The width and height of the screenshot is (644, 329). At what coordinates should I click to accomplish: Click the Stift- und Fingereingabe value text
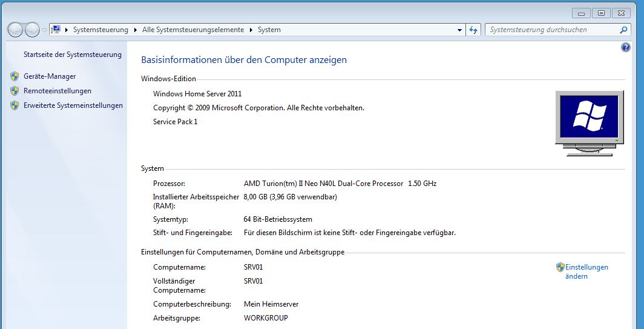350,233
